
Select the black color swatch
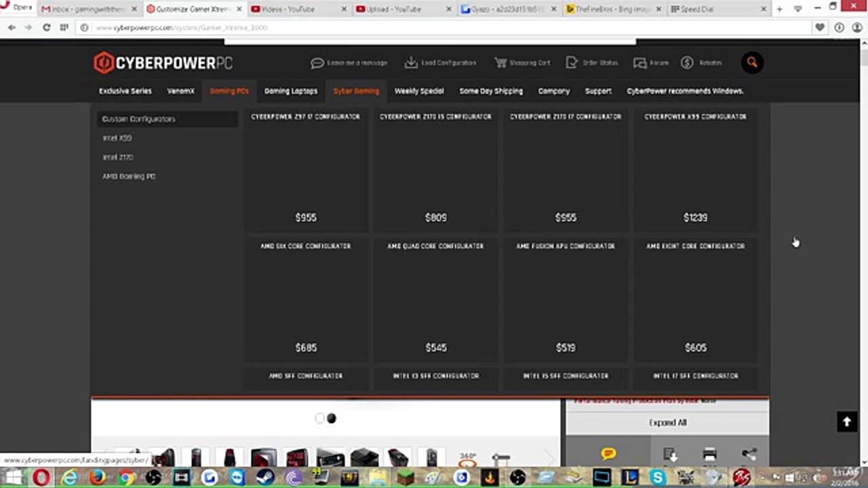pos(332,418)
